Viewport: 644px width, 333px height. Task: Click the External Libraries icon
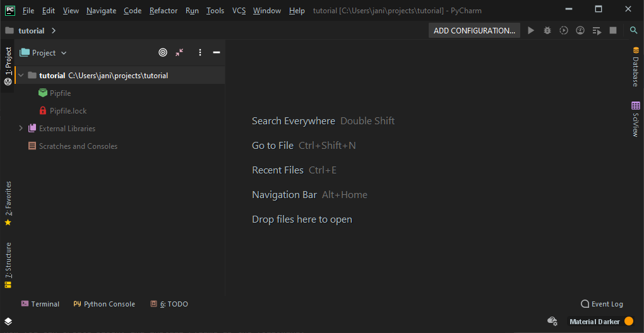pyautogui.click(x=32, y=129)
